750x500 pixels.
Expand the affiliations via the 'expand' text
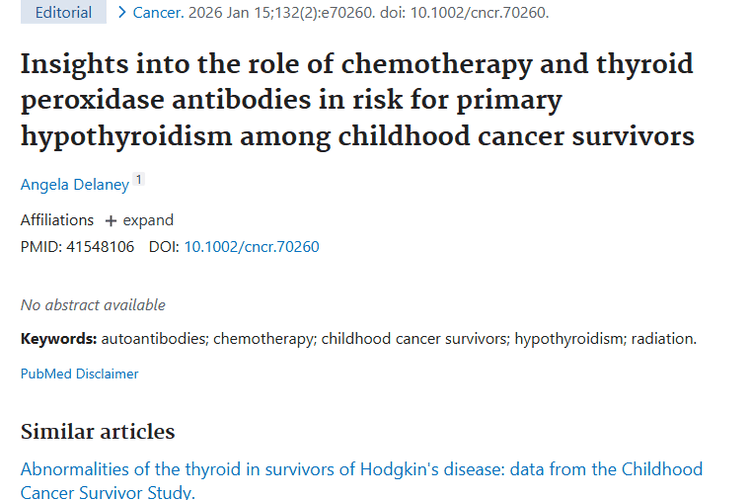pyautogui.click(x=148, y=220)
